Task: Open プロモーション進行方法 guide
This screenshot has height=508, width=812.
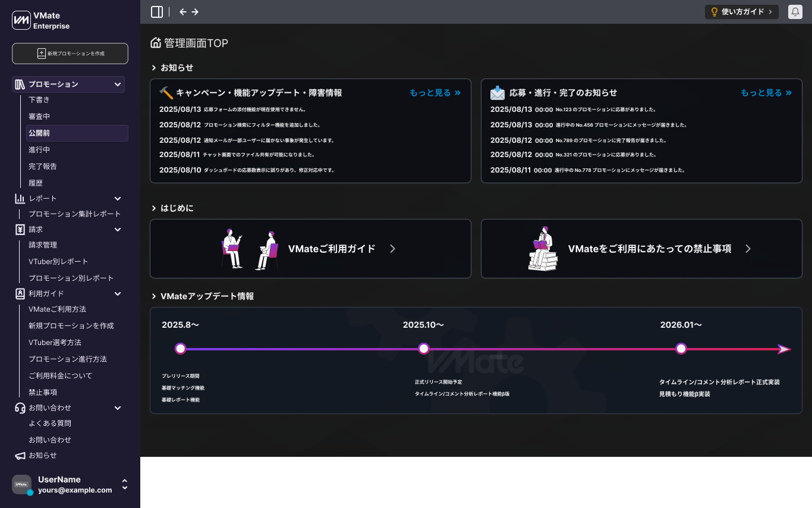Action: tap(68, 359)
